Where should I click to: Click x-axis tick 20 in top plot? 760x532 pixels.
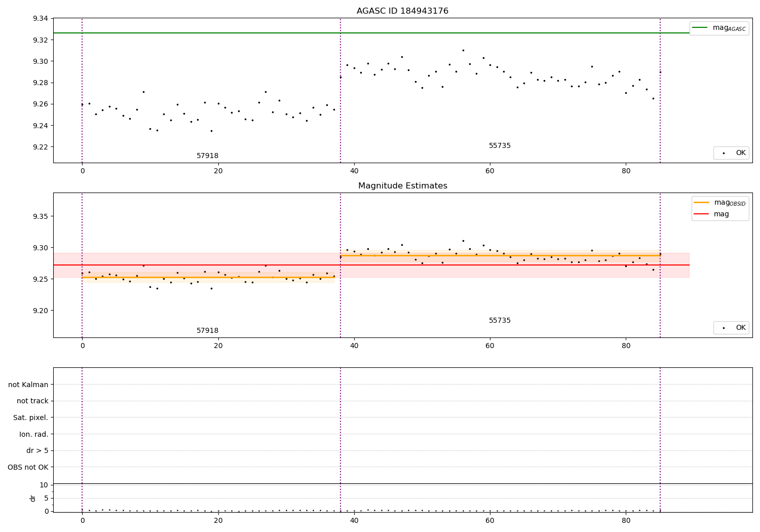coord(218,171)
